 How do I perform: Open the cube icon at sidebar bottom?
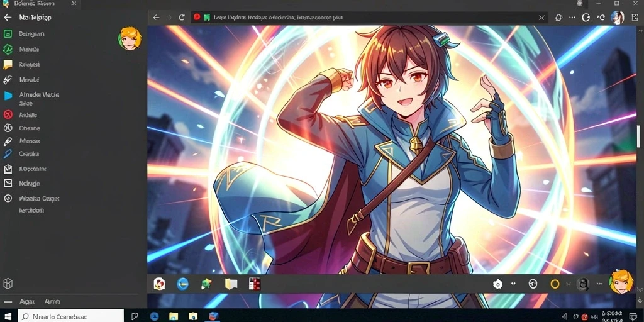pyautogui.click(x=8, y=284)
